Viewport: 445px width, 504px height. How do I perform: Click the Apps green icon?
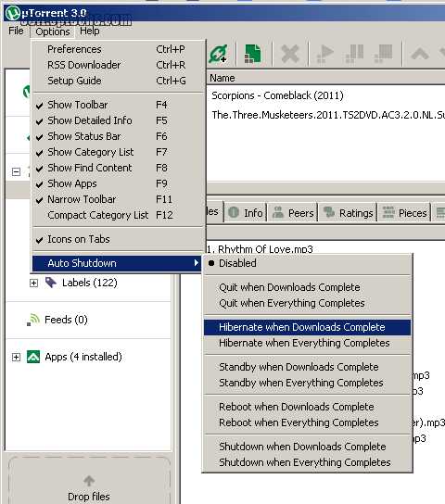33,357
